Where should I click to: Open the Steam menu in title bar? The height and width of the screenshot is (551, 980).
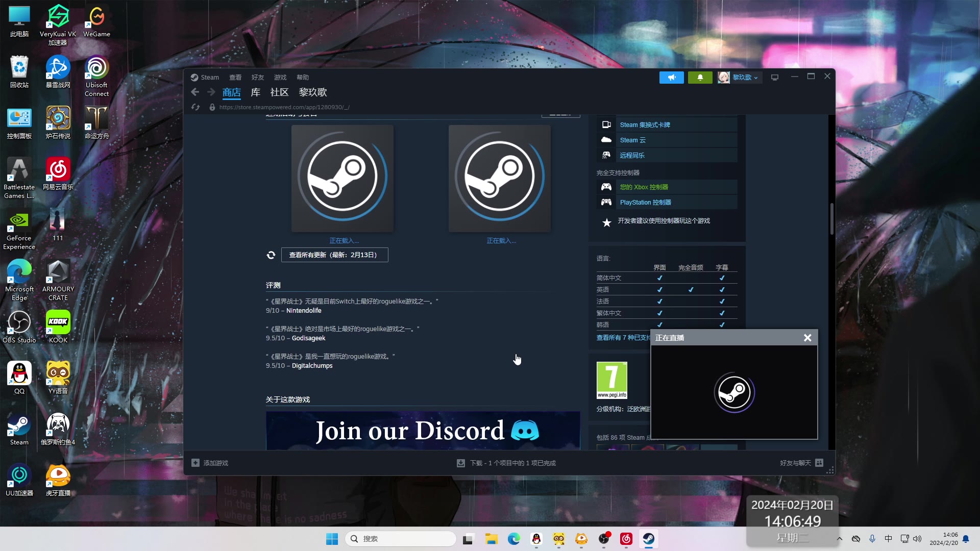coord(209,78)
